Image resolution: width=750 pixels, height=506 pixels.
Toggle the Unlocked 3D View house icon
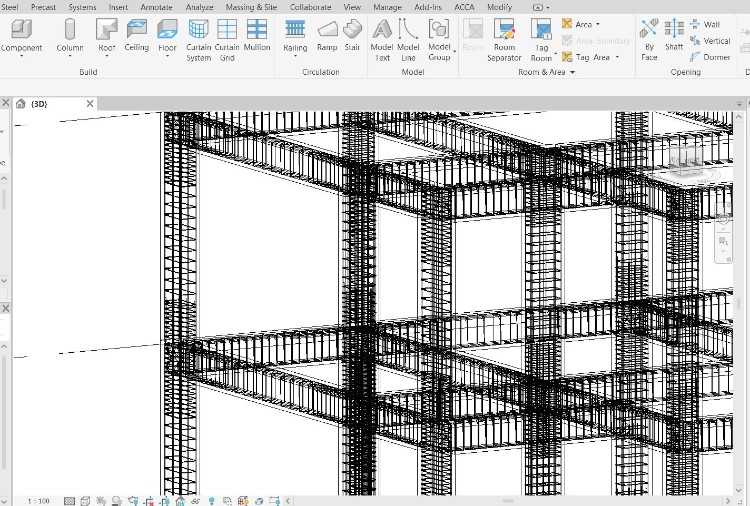(180, 501)
